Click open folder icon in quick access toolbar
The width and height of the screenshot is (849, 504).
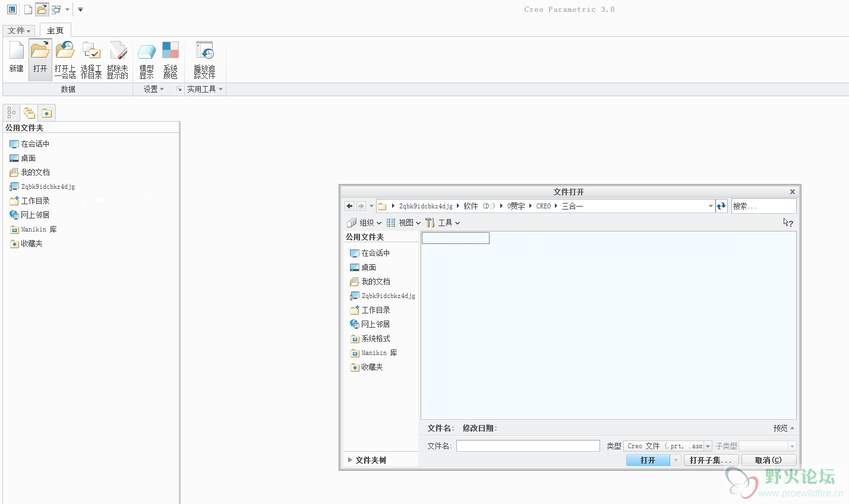click(42, 9)
